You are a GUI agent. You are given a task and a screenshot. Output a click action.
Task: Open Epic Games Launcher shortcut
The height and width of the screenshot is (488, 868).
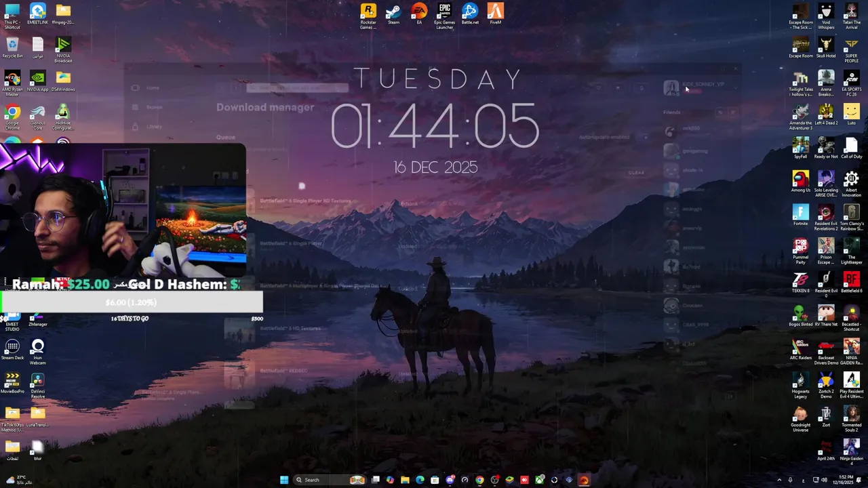[444, 16]
